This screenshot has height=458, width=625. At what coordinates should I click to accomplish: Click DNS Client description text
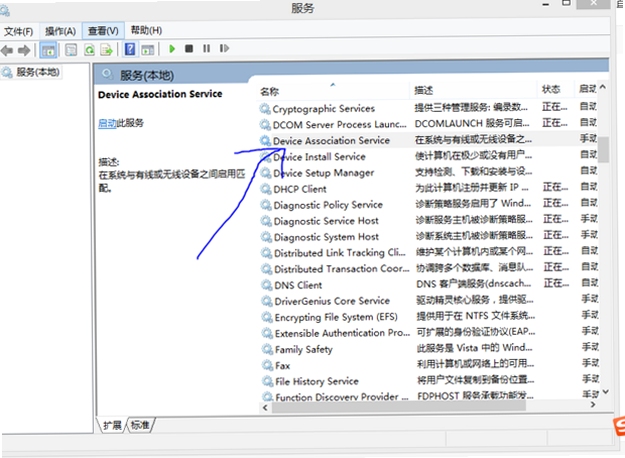click(x=474, y=284)
